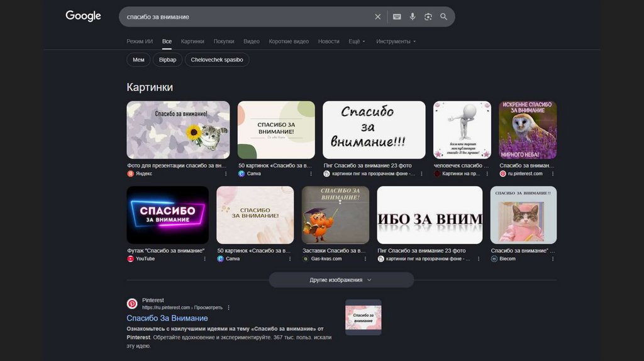Screen dimensions: 644x361
Task: Open the Картинки tab
Action: (x=192, y=42)
